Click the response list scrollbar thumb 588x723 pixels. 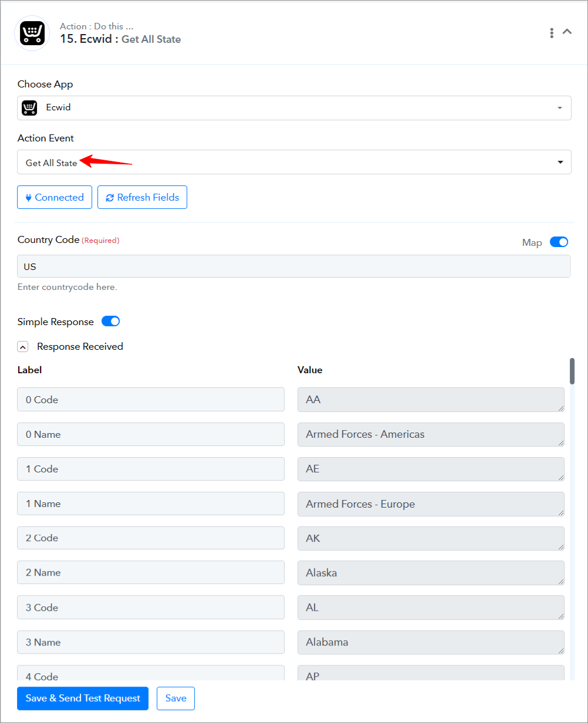[x=572, y=371]
